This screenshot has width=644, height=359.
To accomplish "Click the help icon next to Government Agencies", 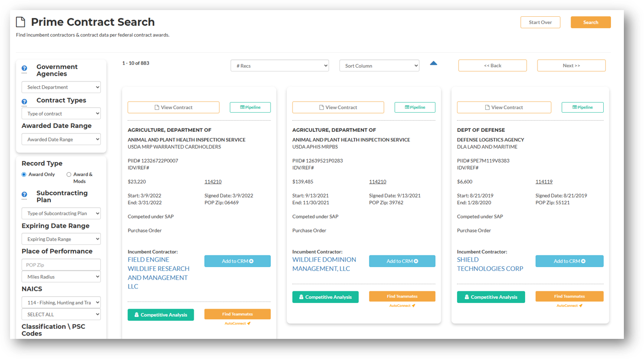I will [24, 69].
